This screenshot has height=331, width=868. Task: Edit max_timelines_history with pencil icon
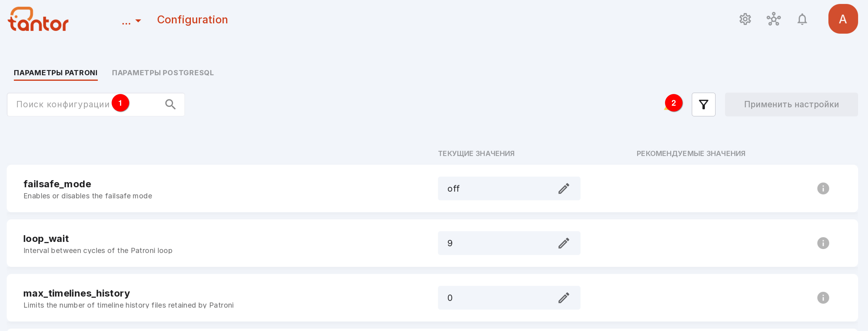[x=563, y=298]
